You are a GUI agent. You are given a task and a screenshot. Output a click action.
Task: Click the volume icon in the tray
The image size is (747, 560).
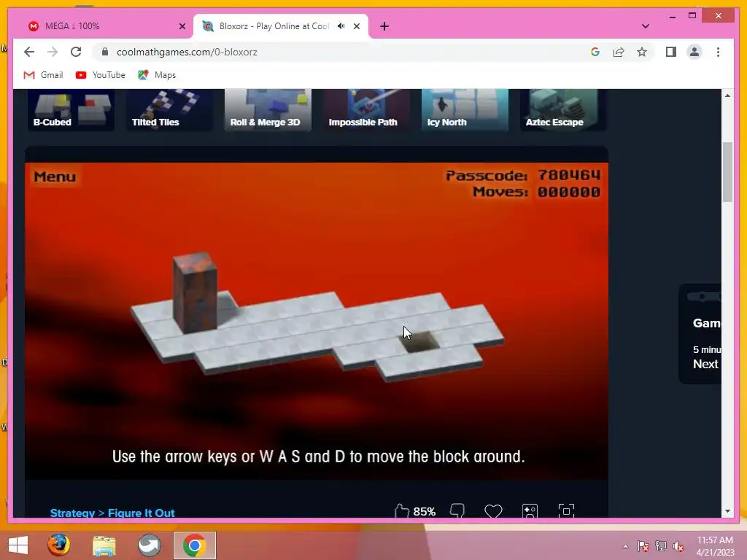coord(678,546)
